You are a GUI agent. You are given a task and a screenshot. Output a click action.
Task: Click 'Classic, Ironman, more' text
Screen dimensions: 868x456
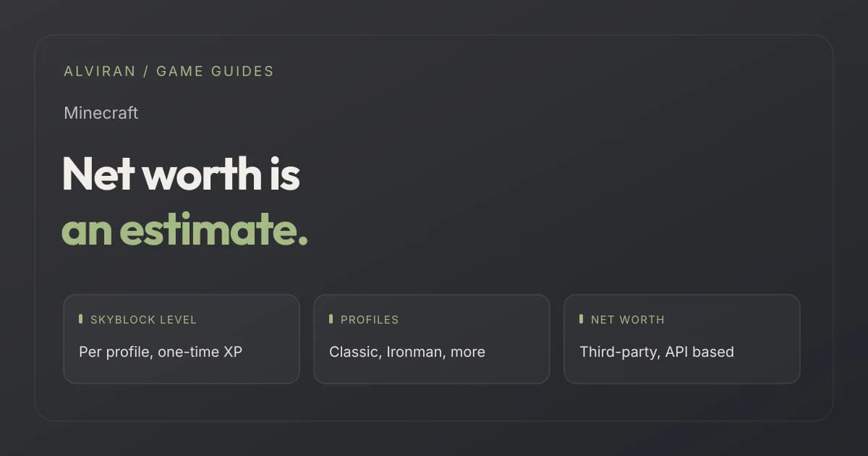[407, 352]
